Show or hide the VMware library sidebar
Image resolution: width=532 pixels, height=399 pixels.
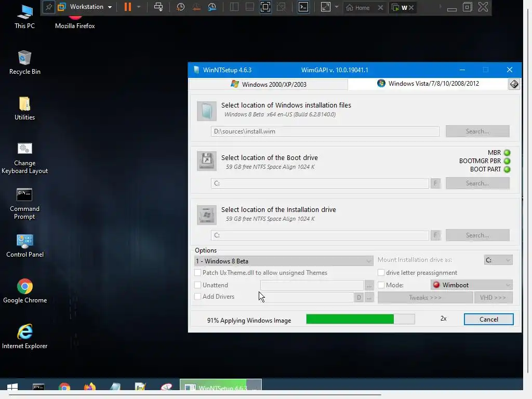coord(234,7)
